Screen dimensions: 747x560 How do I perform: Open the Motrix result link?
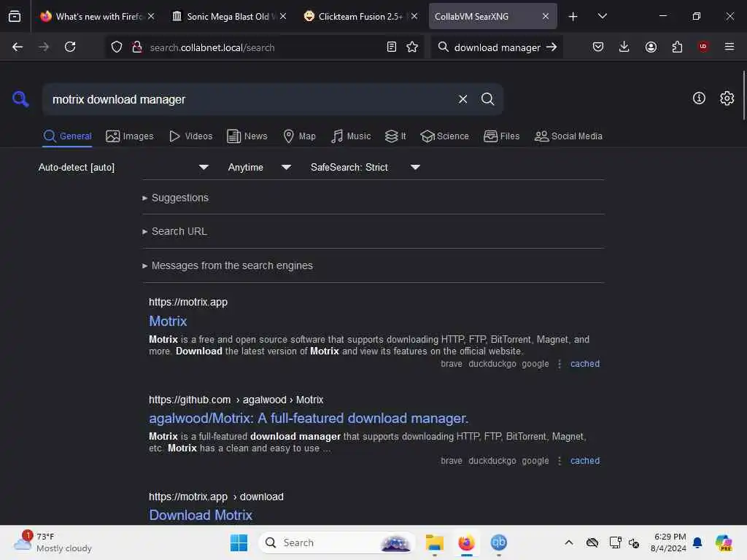tap(168, 321)
